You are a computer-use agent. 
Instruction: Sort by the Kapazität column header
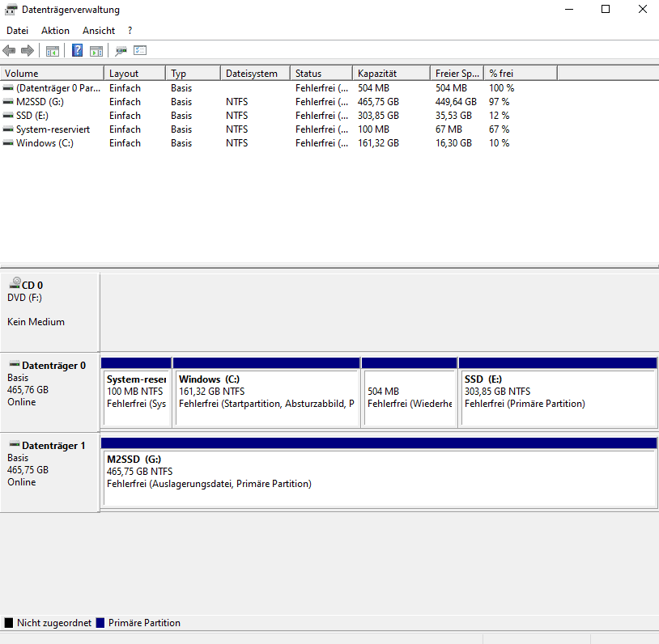[x=391, y=74]
